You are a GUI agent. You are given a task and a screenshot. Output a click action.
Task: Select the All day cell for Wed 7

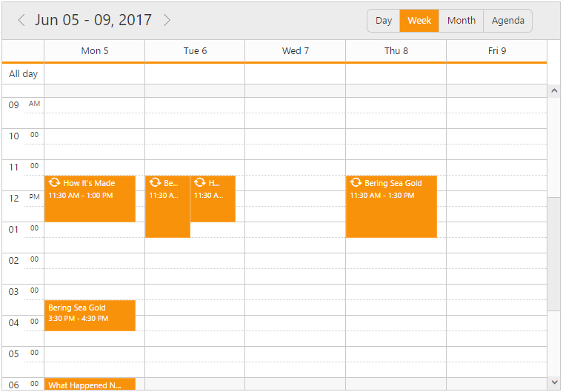coord(295,74)
